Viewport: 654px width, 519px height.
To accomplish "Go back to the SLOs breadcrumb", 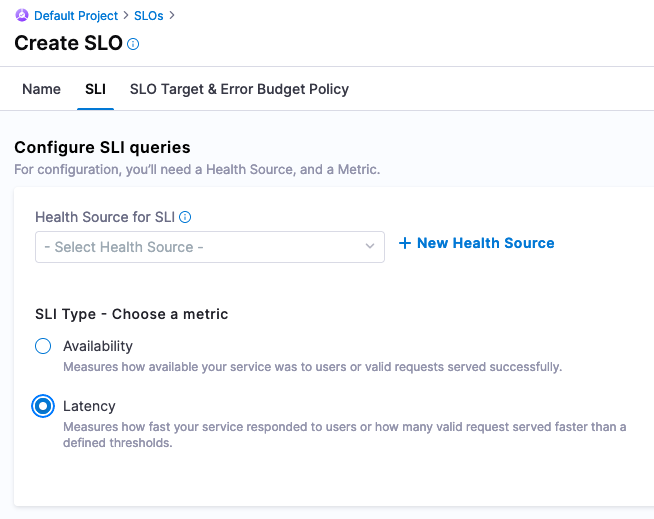I will [x=150, y=16].
